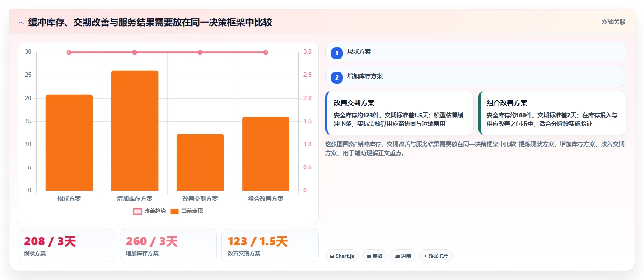
Task: Click the 双轴关联 label
Action: coord(613,22)
